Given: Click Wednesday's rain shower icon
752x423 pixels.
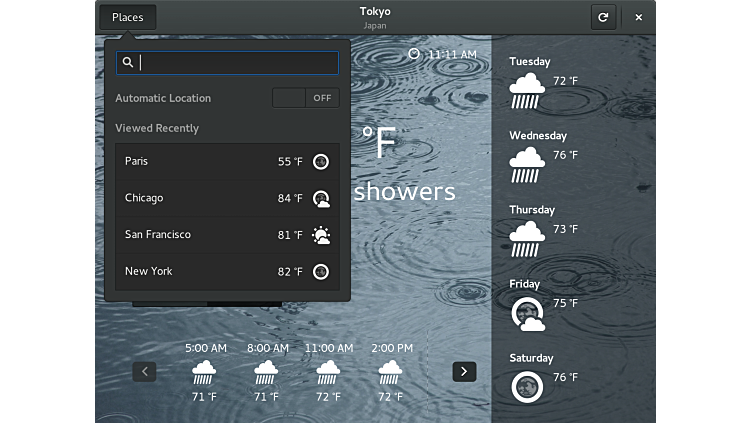Looking at the screenshot, I should tap(527, 164).
